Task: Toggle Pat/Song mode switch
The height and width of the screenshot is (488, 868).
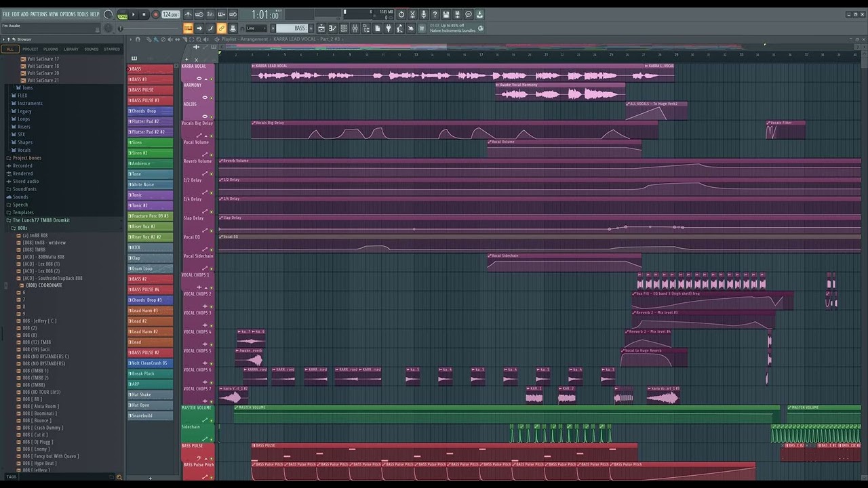Action: (x=122, y=15)
